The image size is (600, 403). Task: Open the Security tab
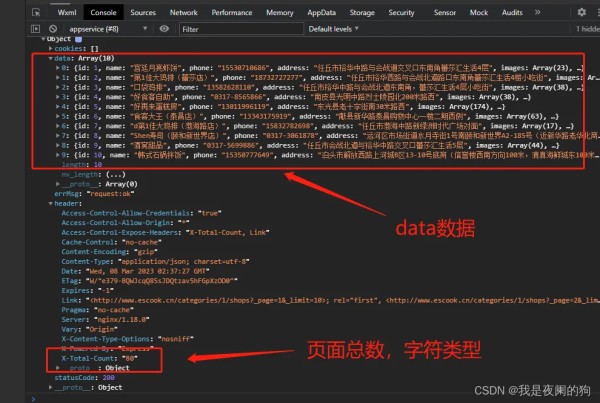401,13
